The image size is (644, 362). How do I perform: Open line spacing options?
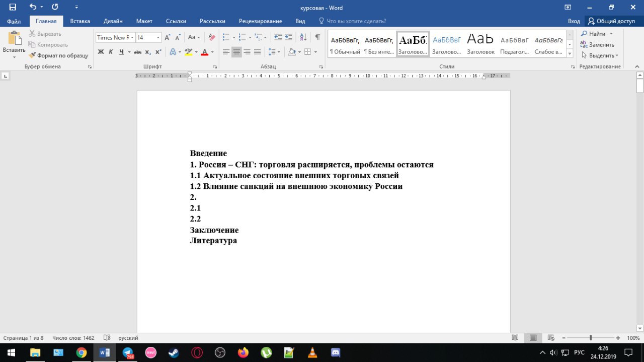[274, 52]
